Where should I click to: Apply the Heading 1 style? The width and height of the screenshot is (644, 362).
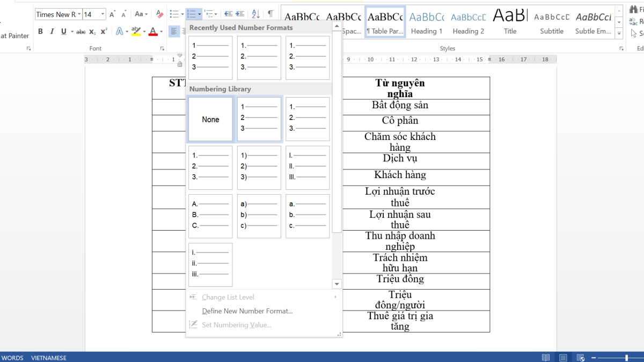[x=427, y=21]
